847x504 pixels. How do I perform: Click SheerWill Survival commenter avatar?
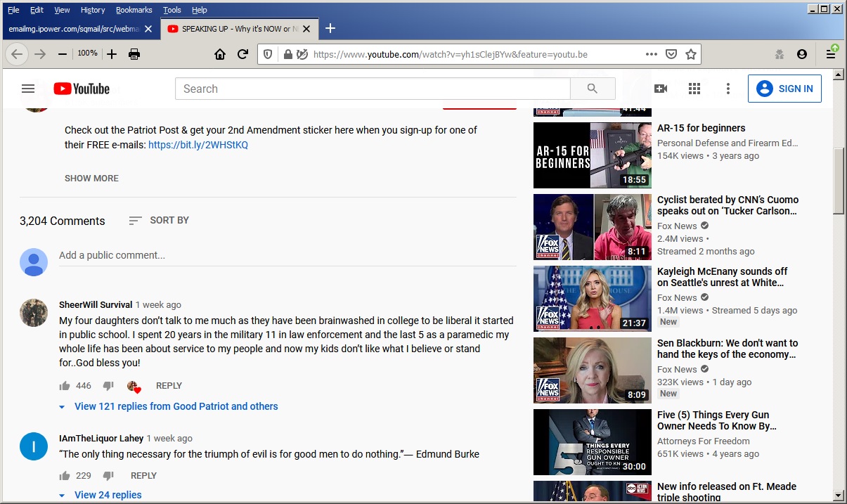click(x=34, y=313)
